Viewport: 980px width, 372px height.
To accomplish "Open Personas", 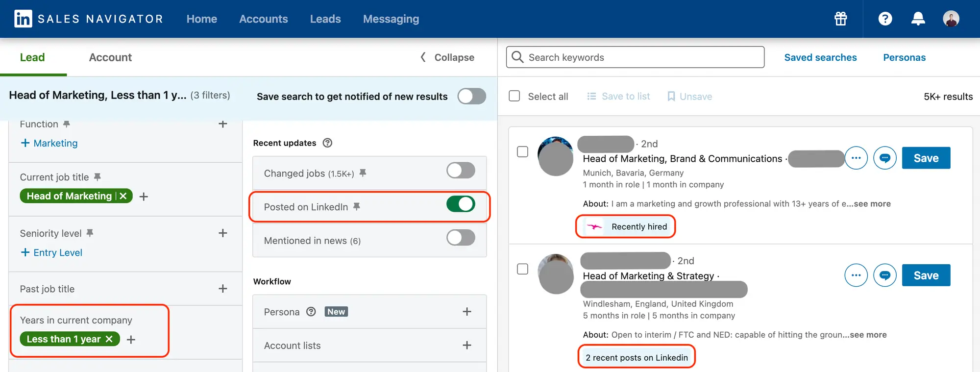I will pos(904,57).
